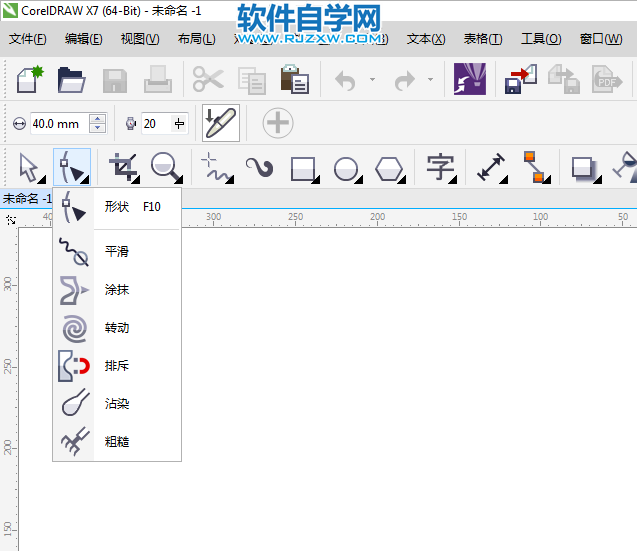637x551 pixels.
Task: Choose 转动 twirl tool from flyout
Action: pyautogui.click(x=117, y=328)
